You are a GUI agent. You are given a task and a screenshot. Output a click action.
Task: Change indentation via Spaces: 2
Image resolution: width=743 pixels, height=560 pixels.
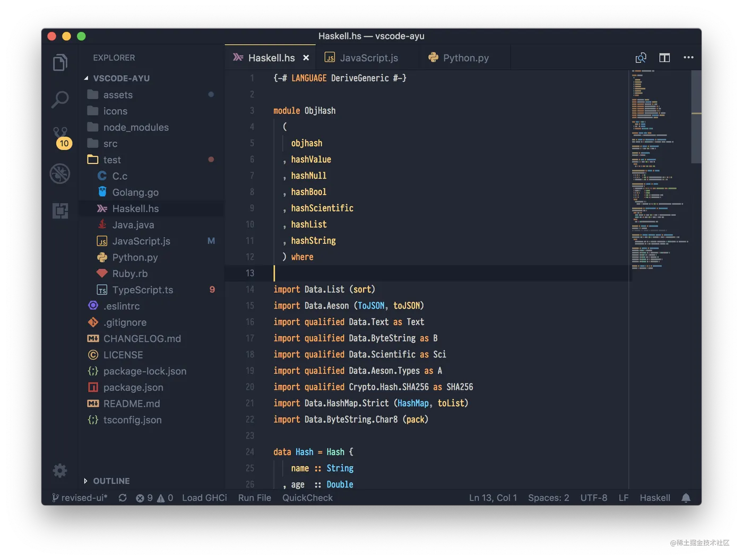[548, 498]
